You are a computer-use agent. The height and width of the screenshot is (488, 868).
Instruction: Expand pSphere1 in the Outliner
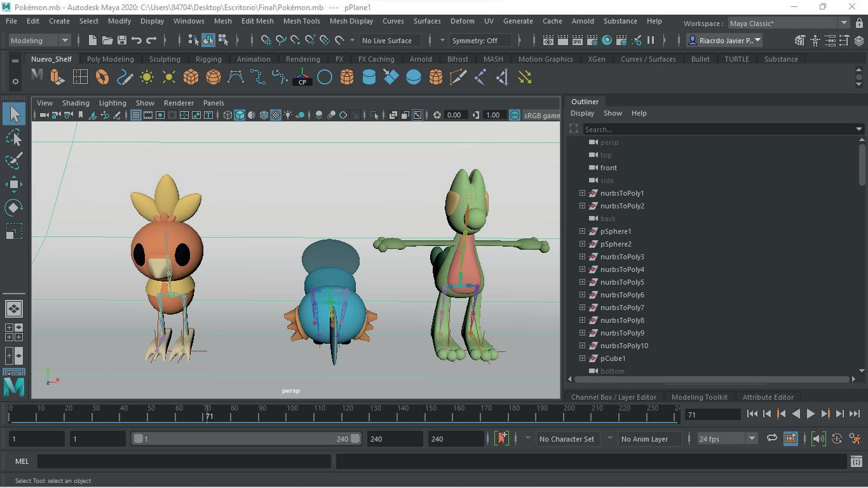click(x=582, y=231)
